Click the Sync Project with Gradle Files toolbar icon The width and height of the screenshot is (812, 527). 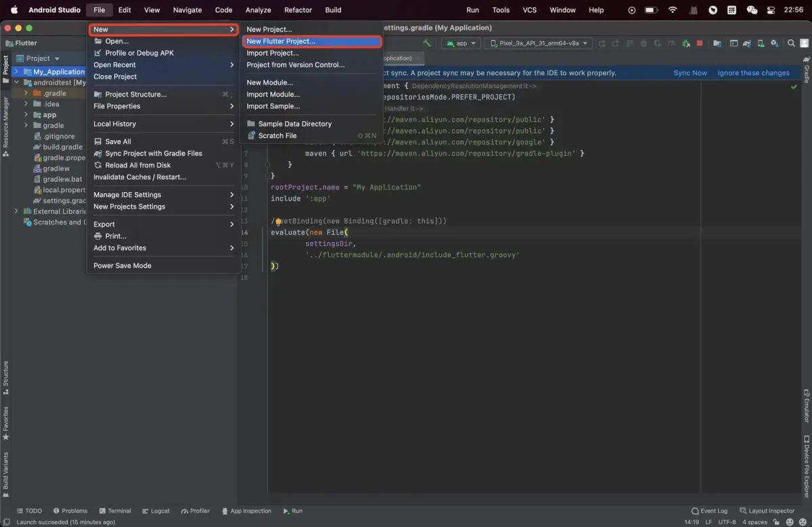tap(746, 43)
